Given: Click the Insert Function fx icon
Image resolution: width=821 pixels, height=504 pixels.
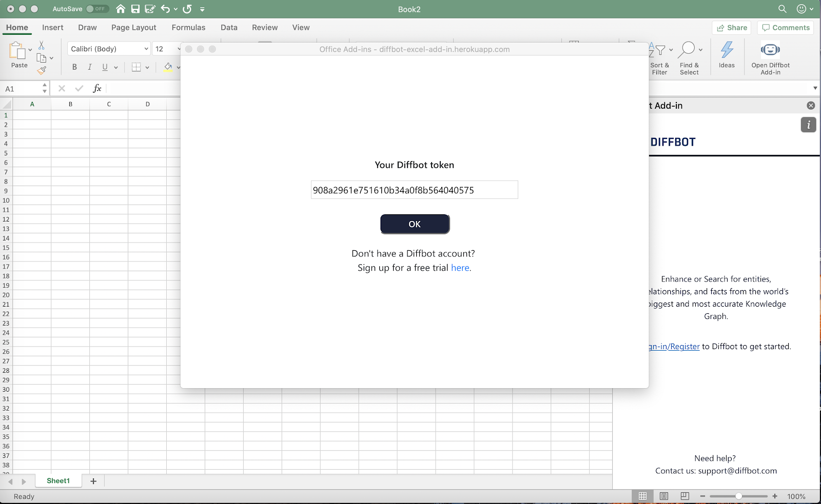Looking at the screenshot, I should [97, 88].
